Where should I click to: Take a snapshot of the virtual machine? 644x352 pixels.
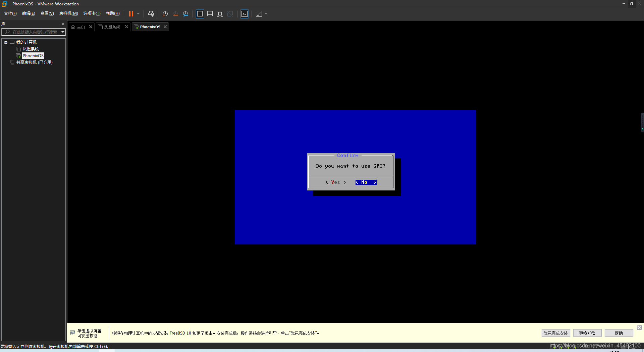[x=165, y=14]
